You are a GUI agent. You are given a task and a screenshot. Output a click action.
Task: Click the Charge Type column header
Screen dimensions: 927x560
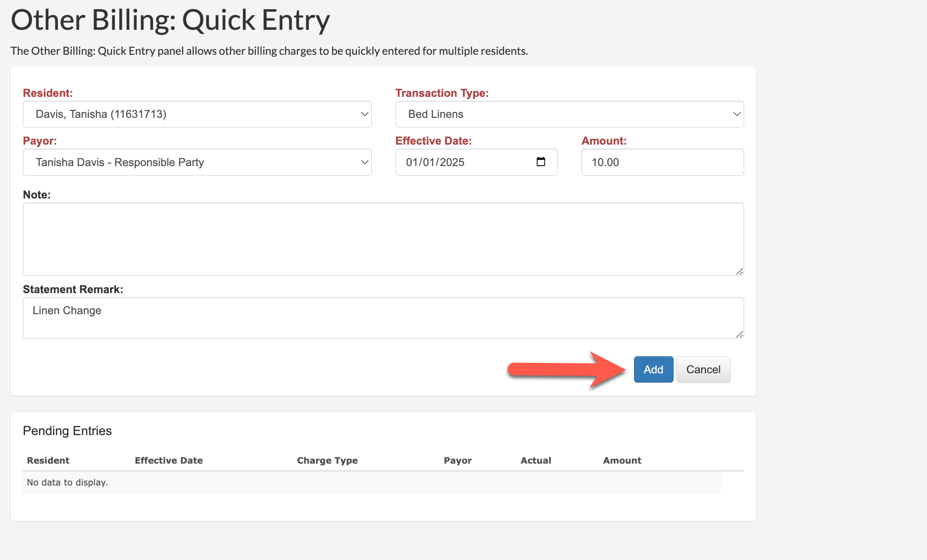click(327, 461)
